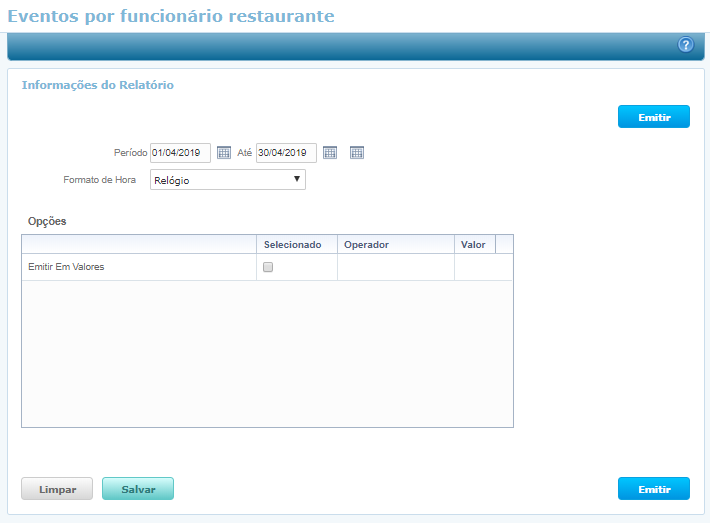Click the Valor column header

473,244
